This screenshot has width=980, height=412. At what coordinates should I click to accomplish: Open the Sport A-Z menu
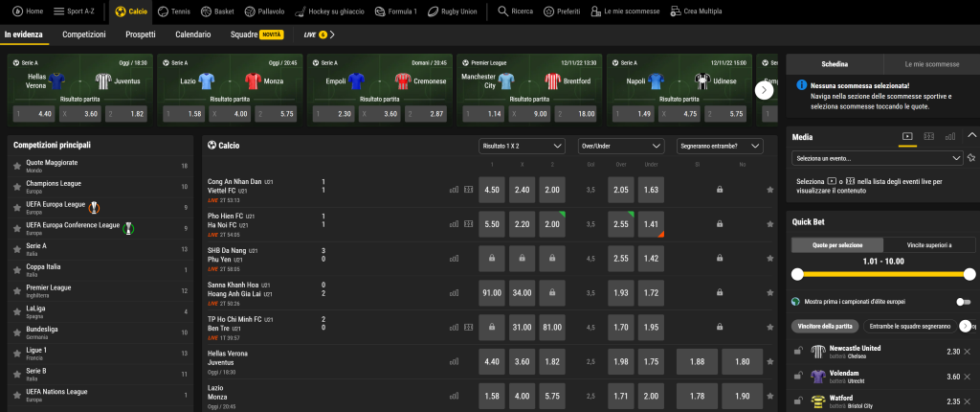(x=74, y=11)
